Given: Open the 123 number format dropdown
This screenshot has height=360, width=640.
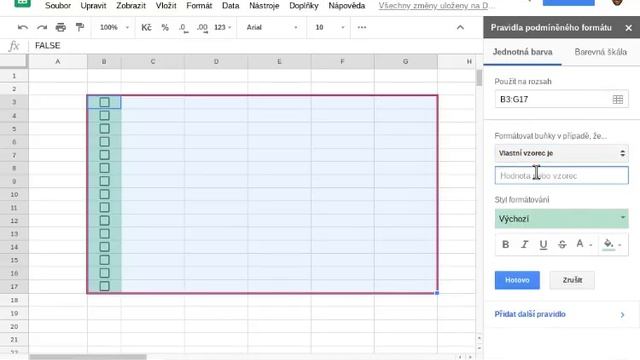Looking at the screenshot, I should (x=222, y=27).
